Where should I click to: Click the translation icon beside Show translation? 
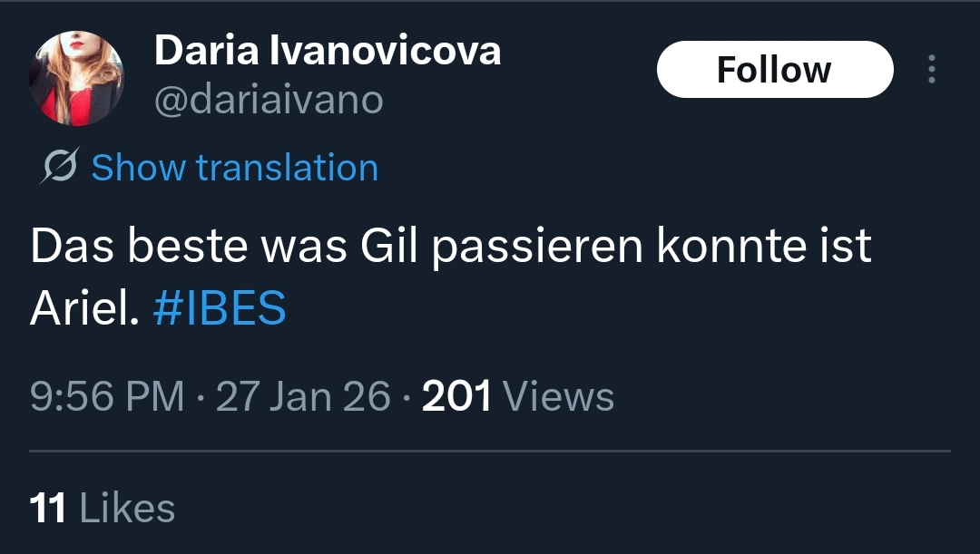[x=59, y=168]
